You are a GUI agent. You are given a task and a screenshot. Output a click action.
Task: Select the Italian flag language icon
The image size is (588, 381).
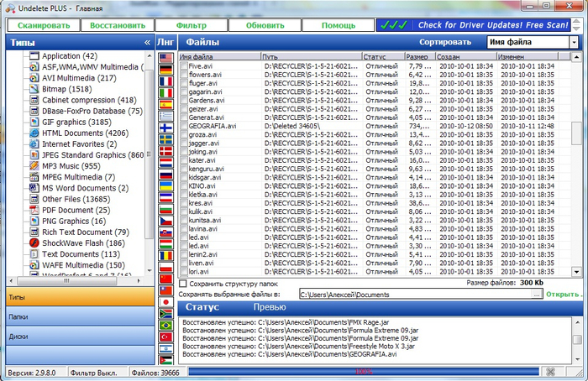point(165,93)
